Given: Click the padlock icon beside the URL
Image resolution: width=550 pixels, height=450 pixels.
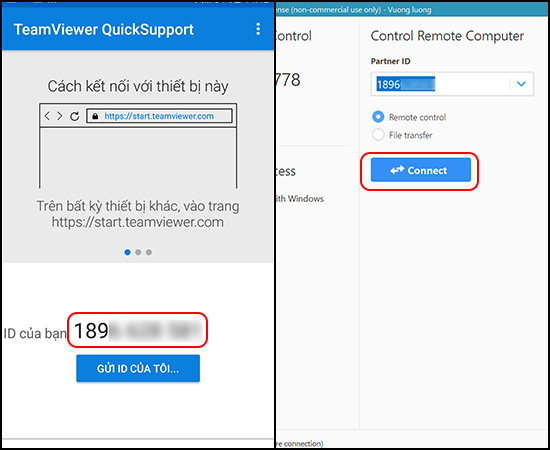Looking at the screenshot, I should pos(95,116).
